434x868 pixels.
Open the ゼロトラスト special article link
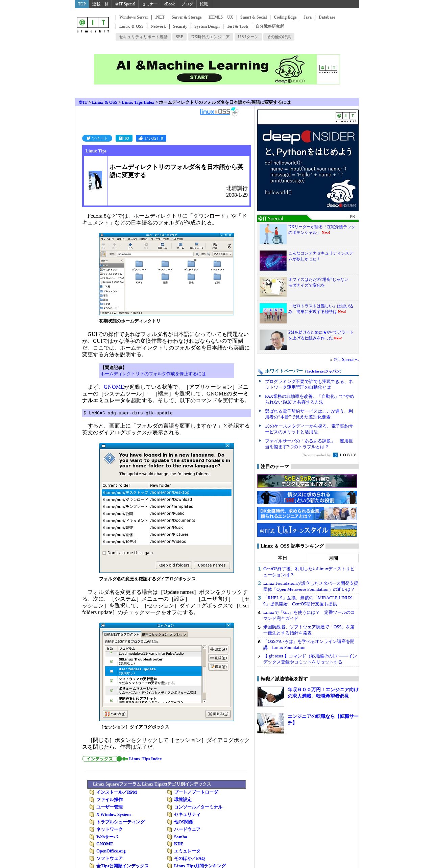(320, 309)
